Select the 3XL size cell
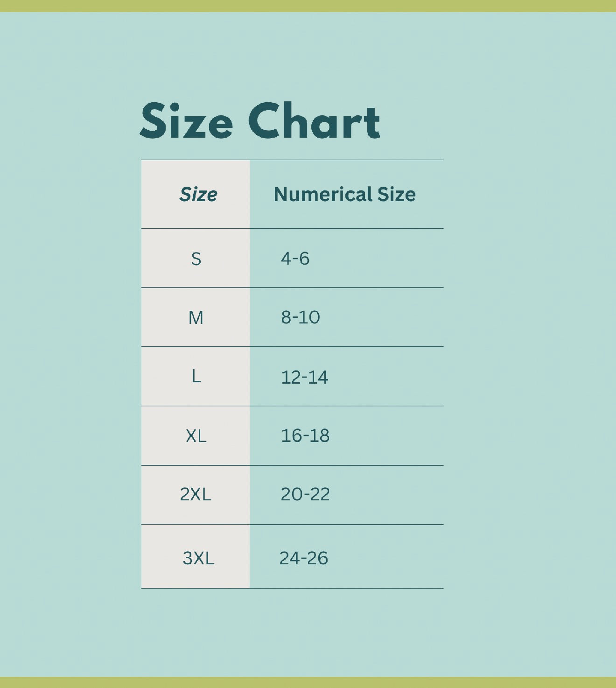Viewport: 616px width, 688px height. [198, 558]
